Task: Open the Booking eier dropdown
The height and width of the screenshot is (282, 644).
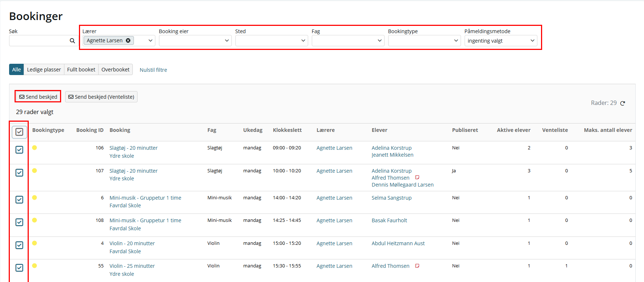Action: point(195,40)
